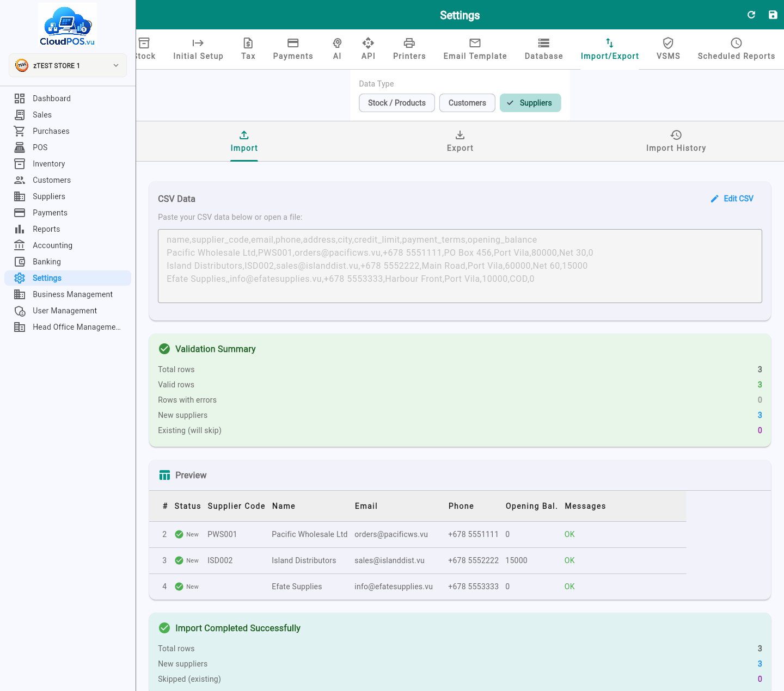
Task: Select the Customers data type chip
Action: 467,103
